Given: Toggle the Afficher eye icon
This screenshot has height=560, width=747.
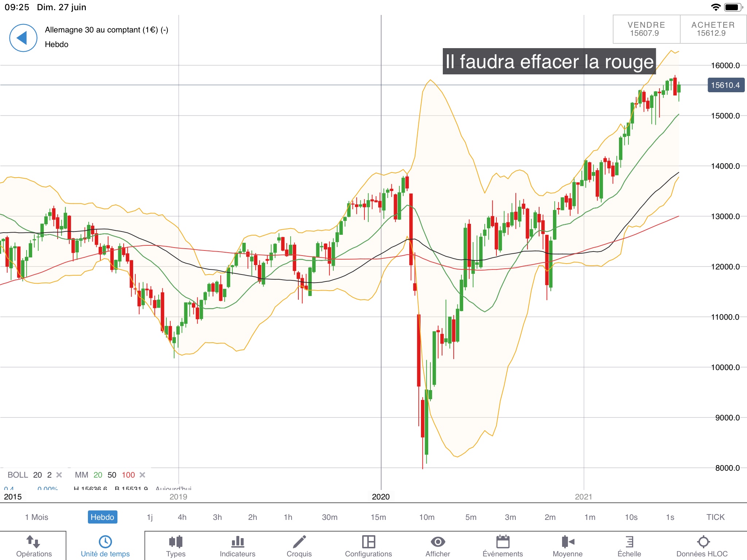Looking at the screenshot, I should (x=438, y=542).
